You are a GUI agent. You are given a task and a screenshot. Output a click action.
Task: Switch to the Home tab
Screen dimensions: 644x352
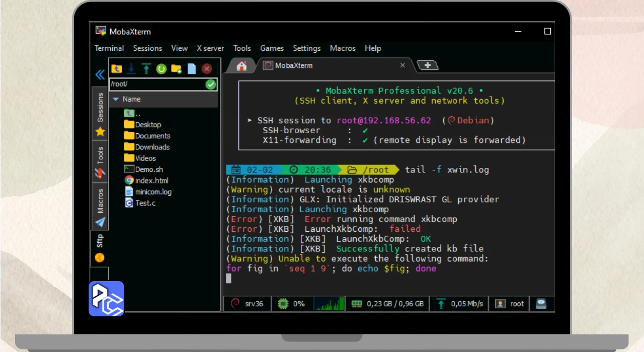pos(242,65)
